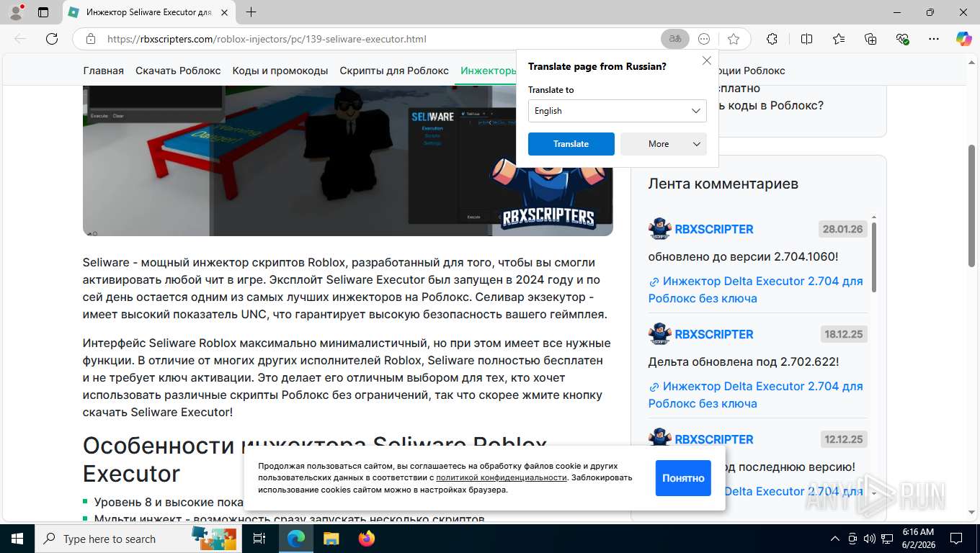Open notifications center icon

coord(956,539)
